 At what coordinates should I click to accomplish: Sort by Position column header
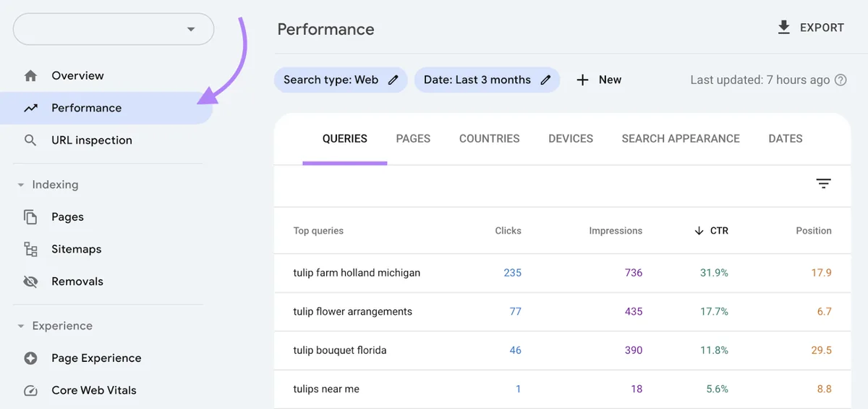[814, 231]
